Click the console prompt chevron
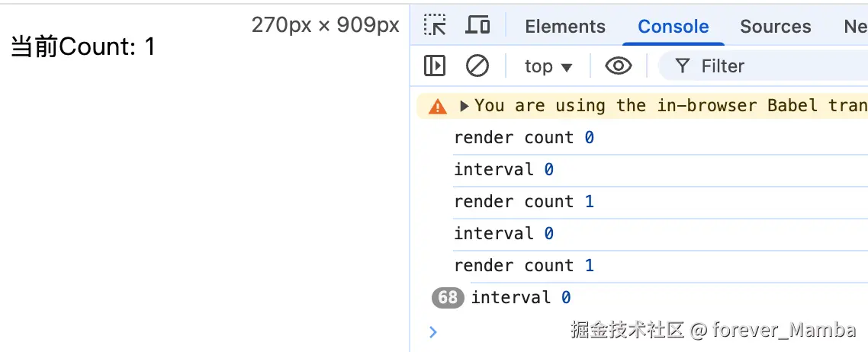 pyautogui.click(x=433, y=331)
